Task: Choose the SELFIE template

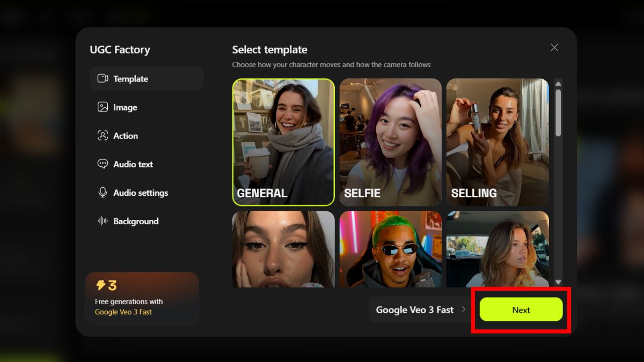Action: (390, 142)
